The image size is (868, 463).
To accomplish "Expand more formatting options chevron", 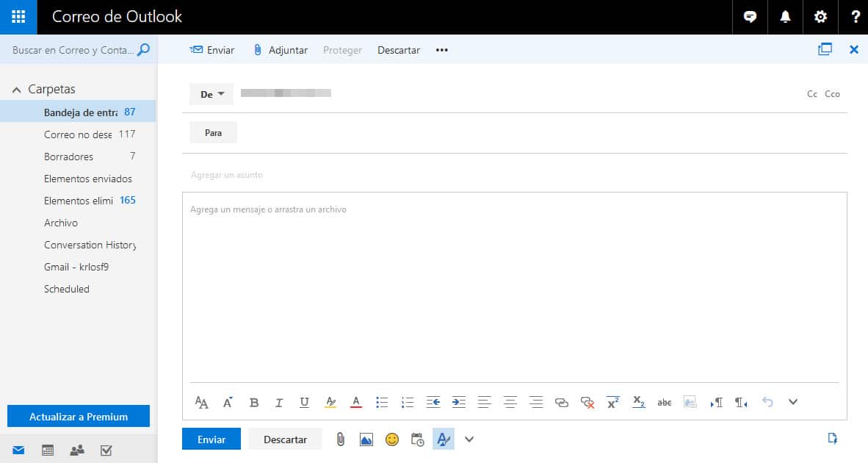I will pos(792,403).
